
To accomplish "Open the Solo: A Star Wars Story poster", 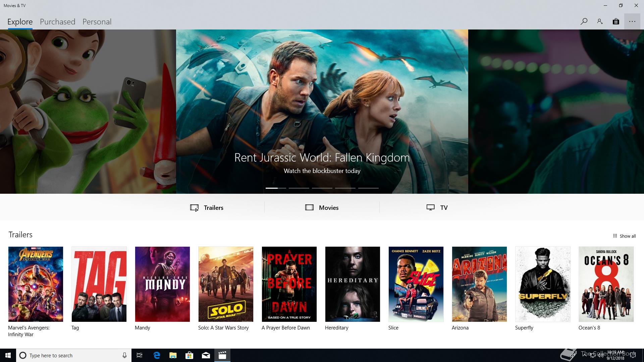I will click(x=226, y=284).
